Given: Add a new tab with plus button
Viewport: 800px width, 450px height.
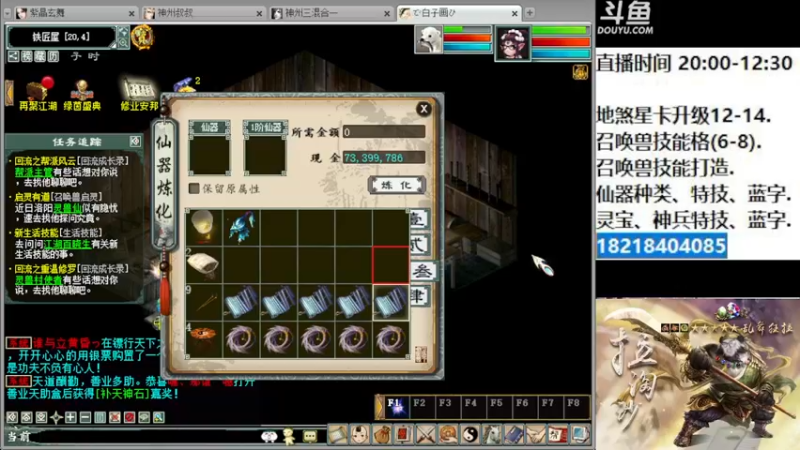Looking at the screenshot, I should pyautogui.click(x=529, y=13).
